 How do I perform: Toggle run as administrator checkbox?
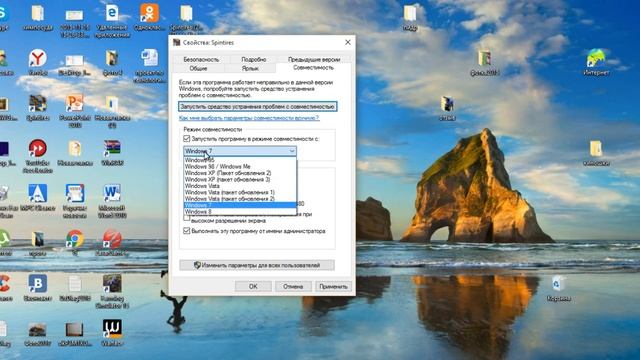[x=187, y=231]
